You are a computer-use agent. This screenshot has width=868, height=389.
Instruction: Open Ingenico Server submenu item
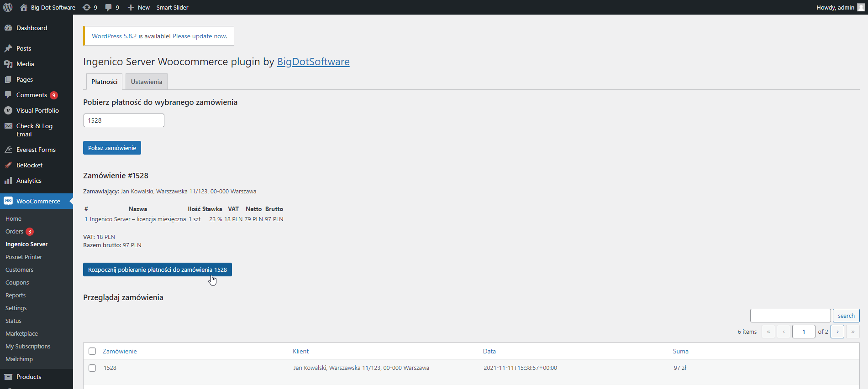point(26,244)
